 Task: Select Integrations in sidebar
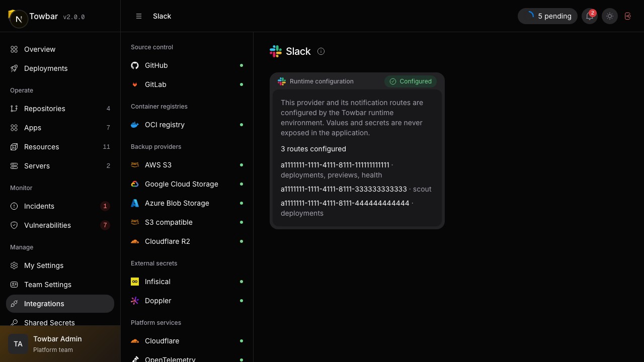(x=60, y=304)
